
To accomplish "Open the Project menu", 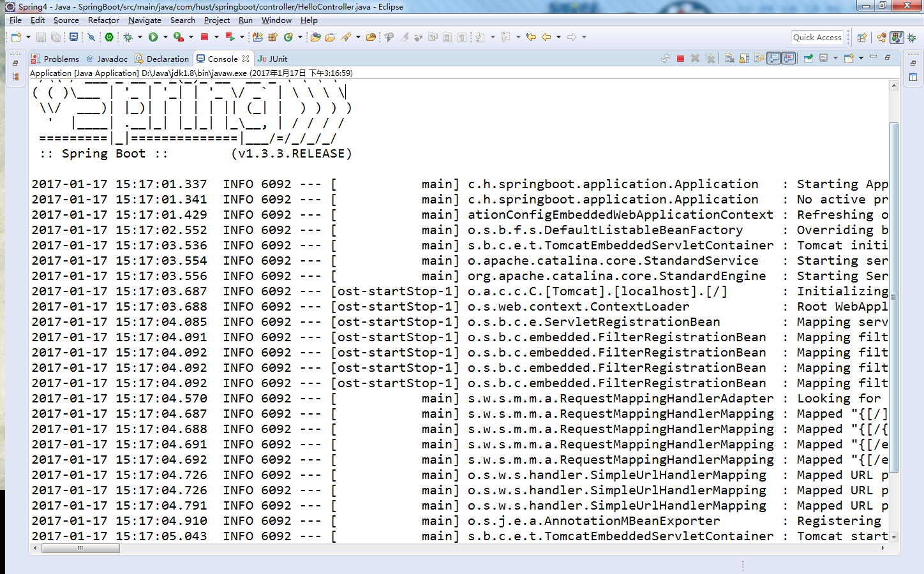I will (217, 20).
